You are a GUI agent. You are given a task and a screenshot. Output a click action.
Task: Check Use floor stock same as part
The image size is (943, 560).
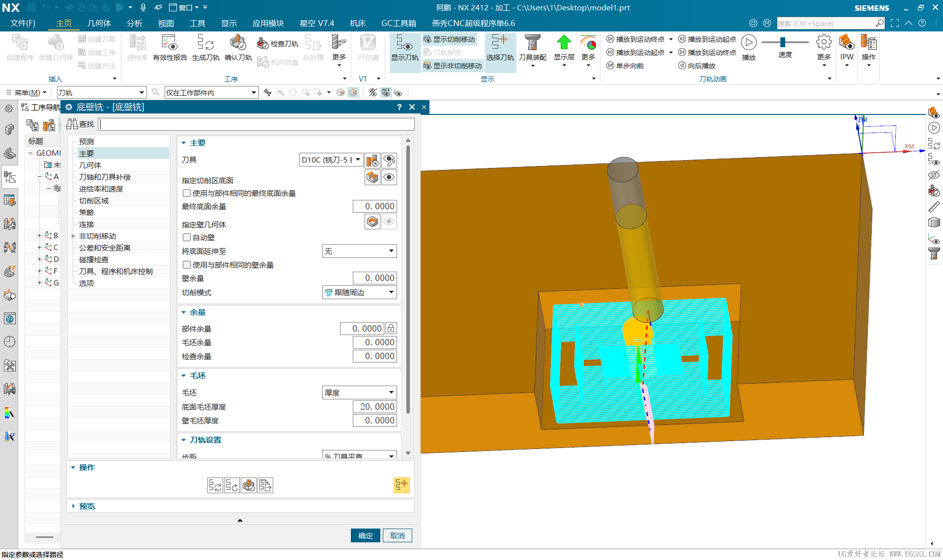click(x=187, y=193)
